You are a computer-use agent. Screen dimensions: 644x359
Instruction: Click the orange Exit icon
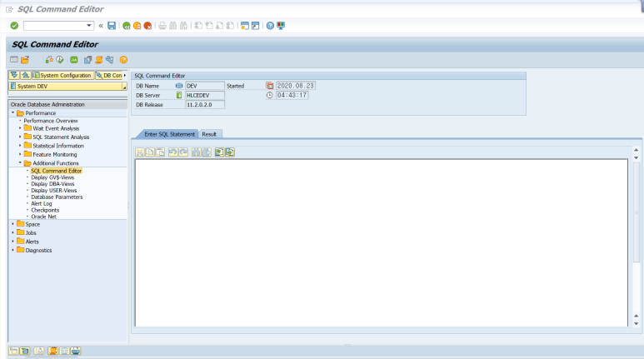(137, 26)
